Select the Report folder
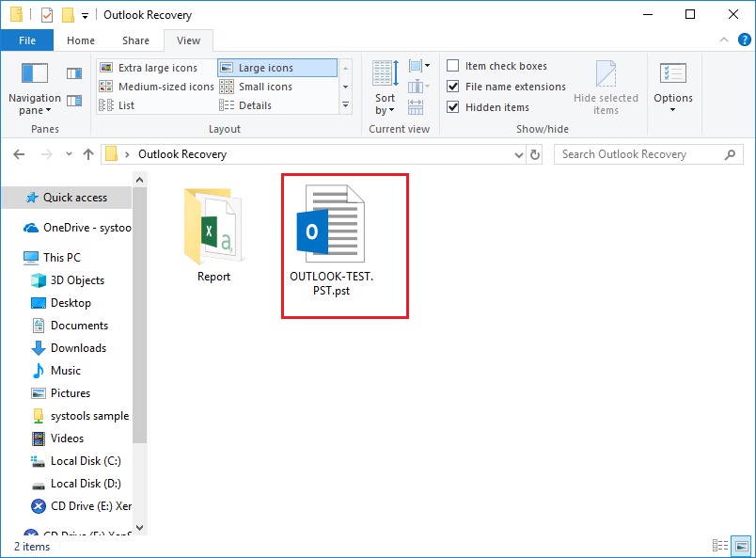 [213, 233]
